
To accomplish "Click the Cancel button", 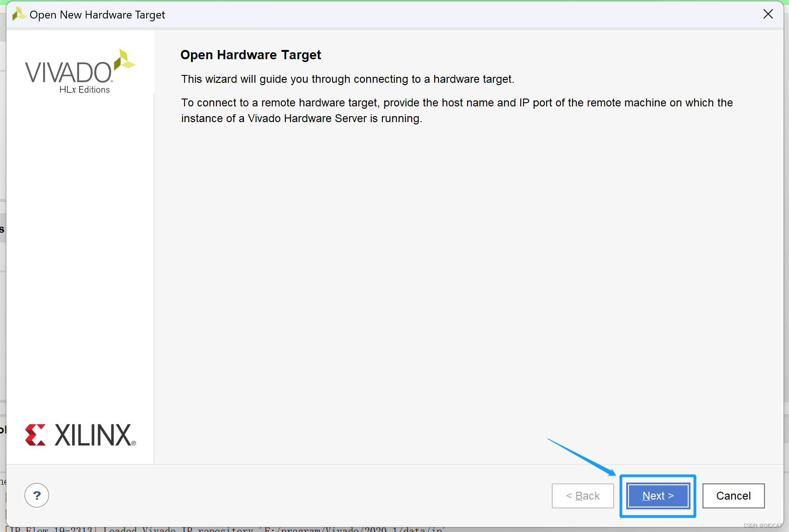I will click(x=734, y=496).
